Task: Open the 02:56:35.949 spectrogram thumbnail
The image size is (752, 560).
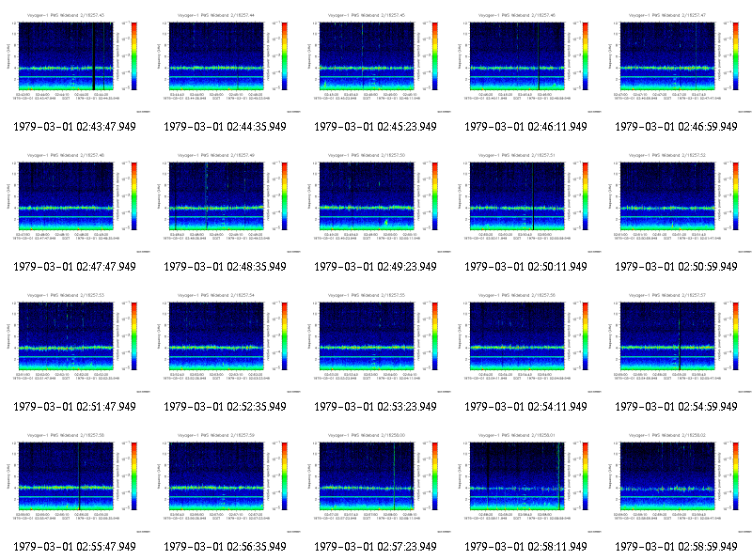Action: coord(226,481)
